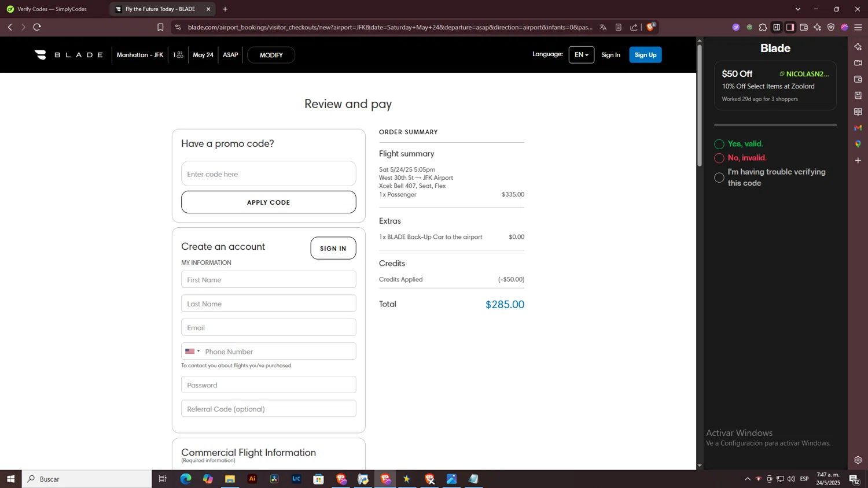Copy the NICOLASN2 promo code

804,74
